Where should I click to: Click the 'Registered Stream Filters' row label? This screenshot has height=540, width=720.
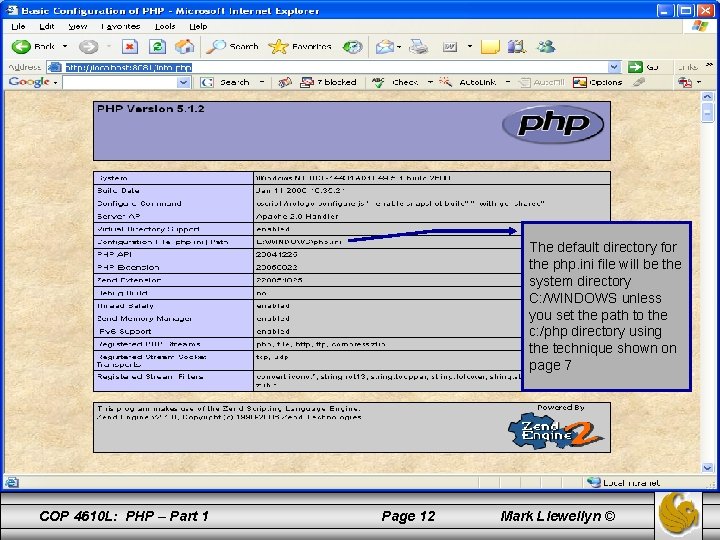tap(150, 377)
